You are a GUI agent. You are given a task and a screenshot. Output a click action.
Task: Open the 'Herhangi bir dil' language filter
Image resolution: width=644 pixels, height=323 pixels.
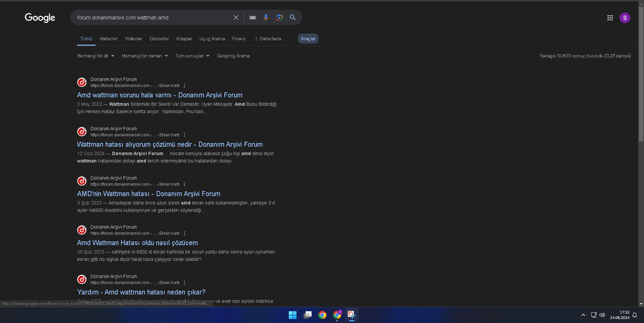[96, 56]
